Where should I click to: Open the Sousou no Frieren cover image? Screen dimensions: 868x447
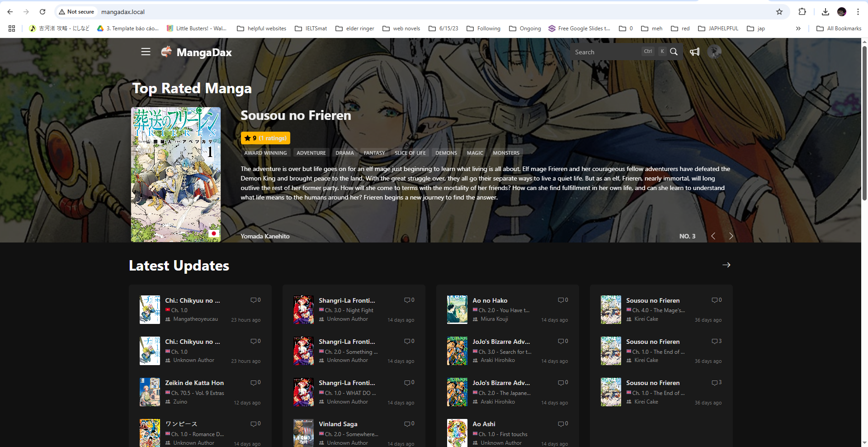[x=176, y=175]
